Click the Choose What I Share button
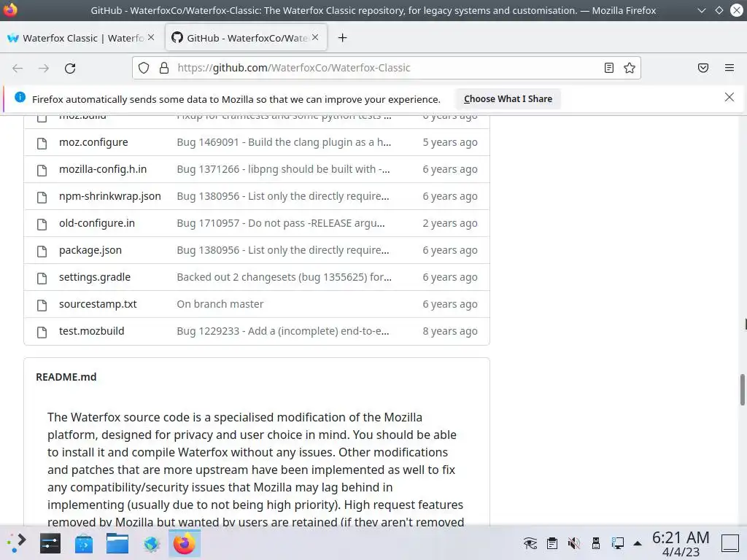The width and height of the screenshot is (747, 560). 508,99
